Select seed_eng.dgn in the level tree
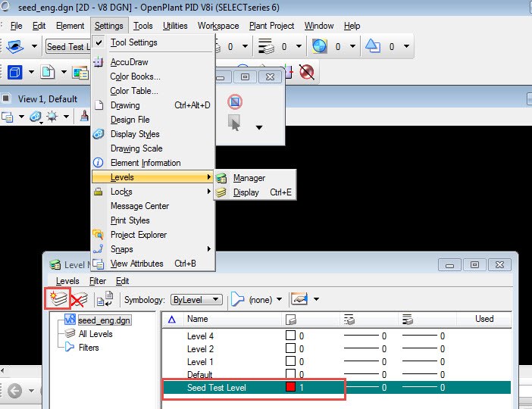 tap(104, 320)
